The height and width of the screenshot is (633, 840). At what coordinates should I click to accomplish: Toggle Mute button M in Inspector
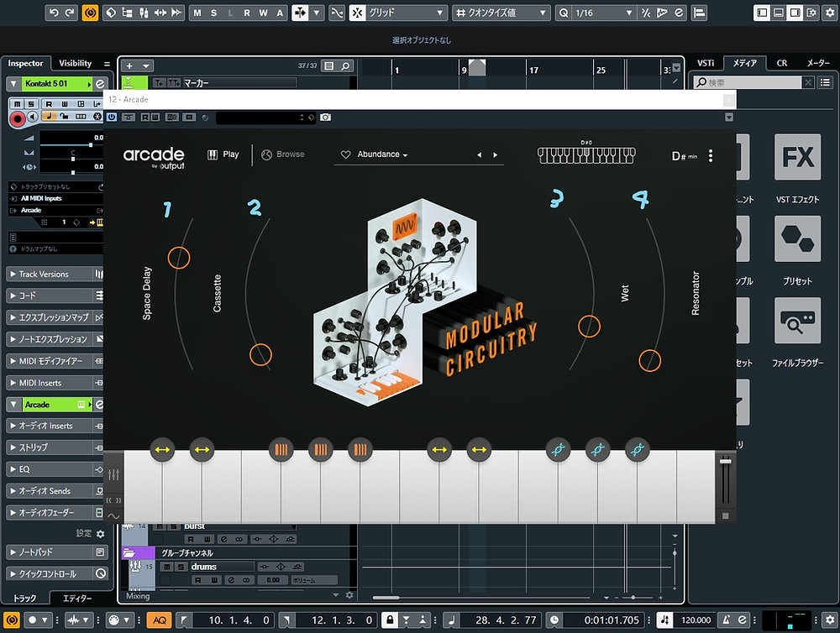(x=17, y=103)
